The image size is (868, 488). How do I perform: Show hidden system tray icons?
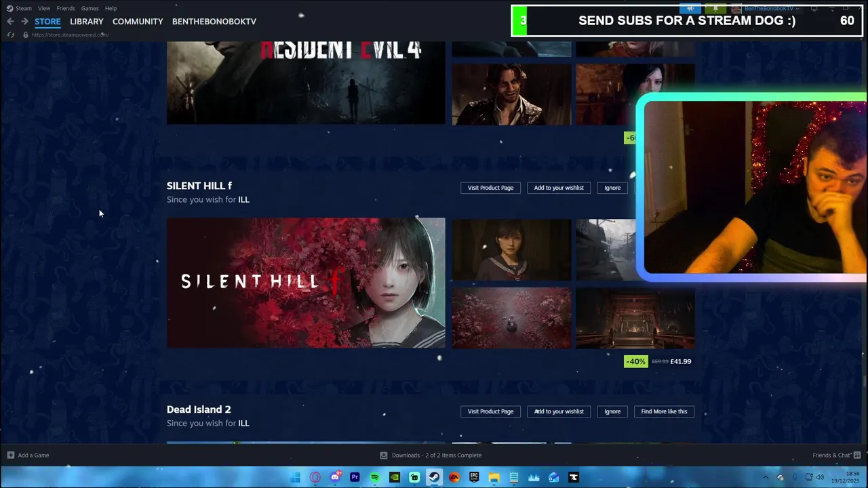pyautogui.click(x=766, y=477)
